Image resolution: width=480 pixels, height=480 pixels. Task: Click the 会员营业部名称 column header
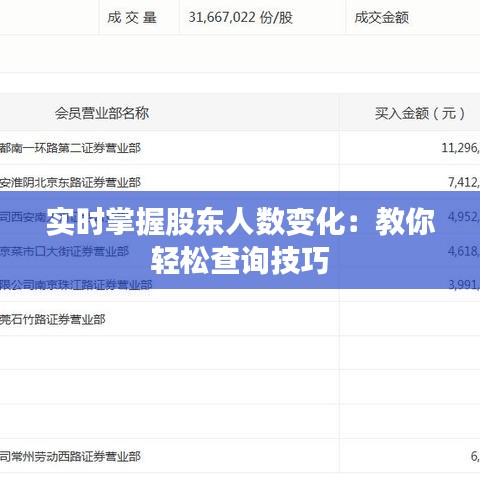(x=102, y=113)
